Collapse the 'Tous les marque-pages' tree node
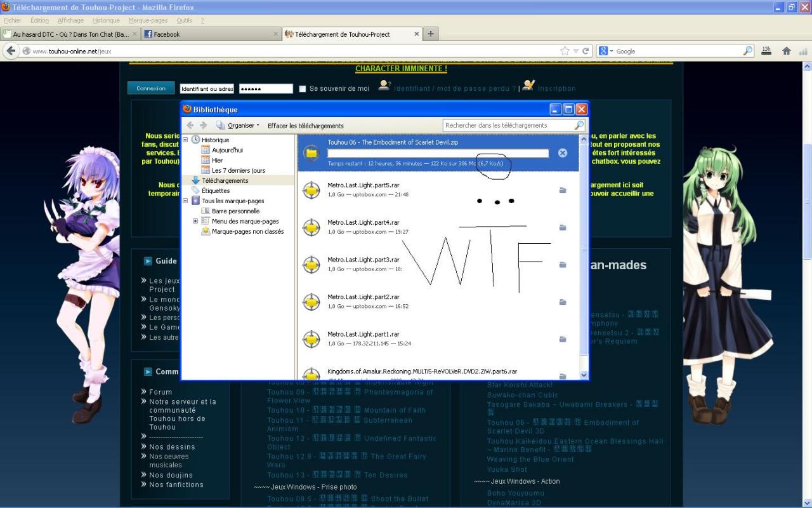Viewport: 812px width, 508px height. point(186,201)
